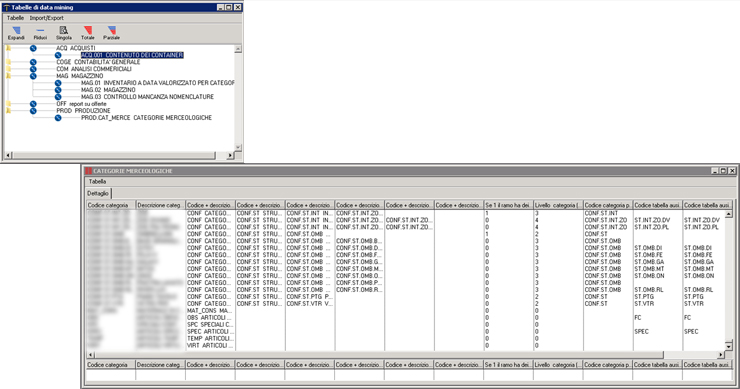
Task: Click blue node icon beside PROD PRODUZIONE
Action: 33,111
